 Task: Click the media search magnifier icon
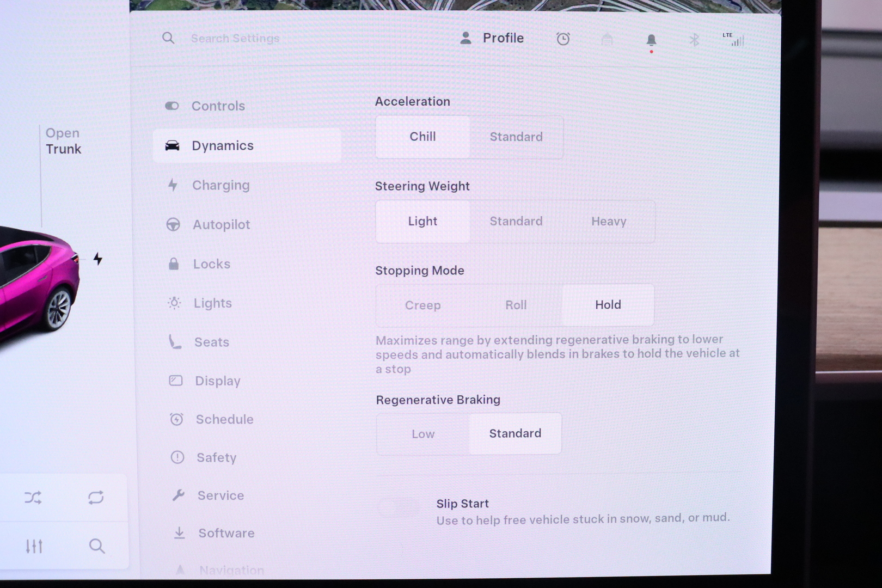(97, 546)
